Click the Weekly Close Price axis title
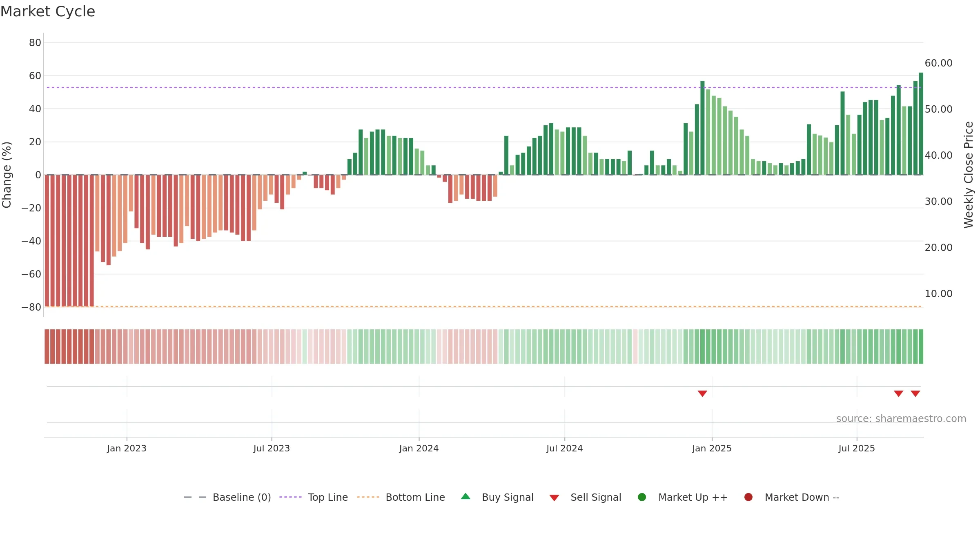The width and height of the screenshot is (980, 551). [x=969, y=175]
